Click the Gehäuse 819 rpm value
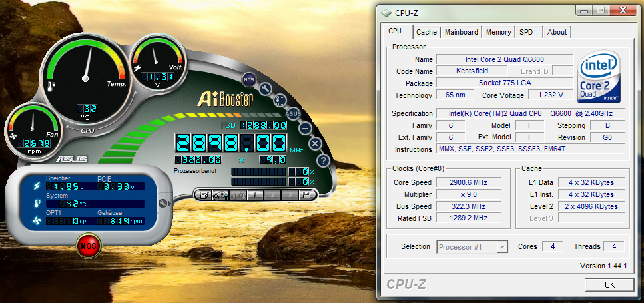644x303 pixels. tap(121, 221)
